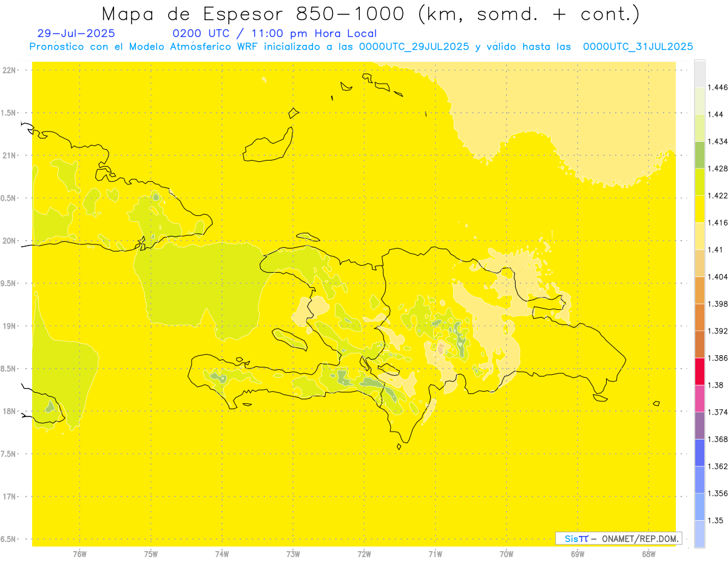
Task: Click the '74W' longitude label
Action: [222, 554]
